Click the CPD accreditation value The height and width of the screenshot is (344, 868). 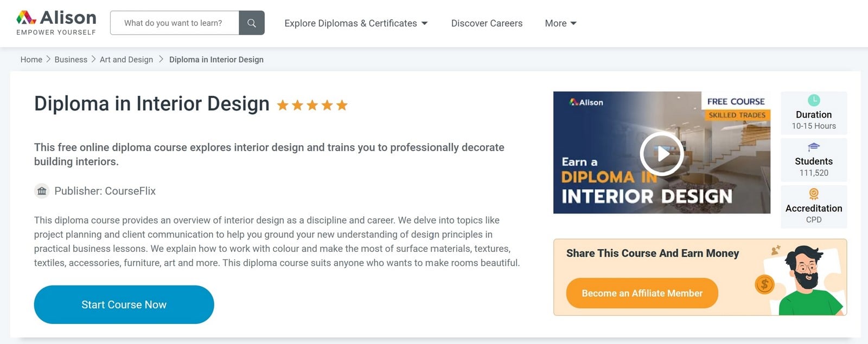point(814,220)
